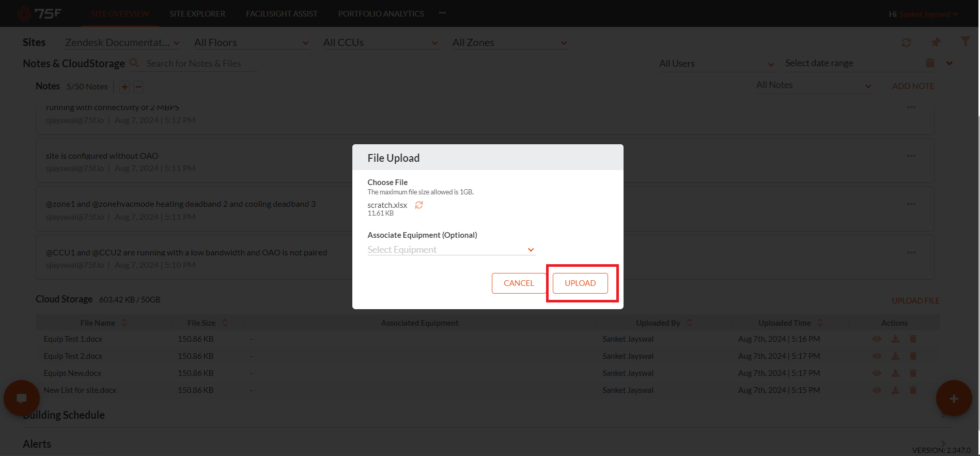Click the orange plus floating button
The height and width of the screenshot is (456, 980).
tap(954, 398)
